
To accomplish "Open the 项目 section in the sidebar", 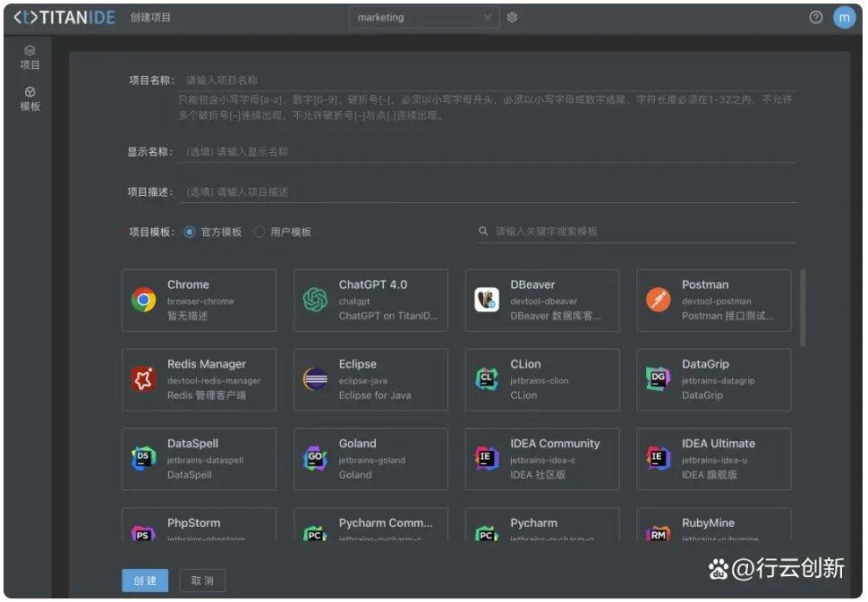I will click(28, 56).
